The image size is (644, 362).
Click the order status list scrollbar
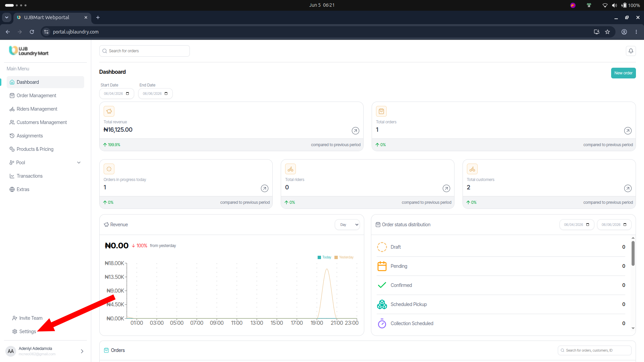click(x=633, y=253)
